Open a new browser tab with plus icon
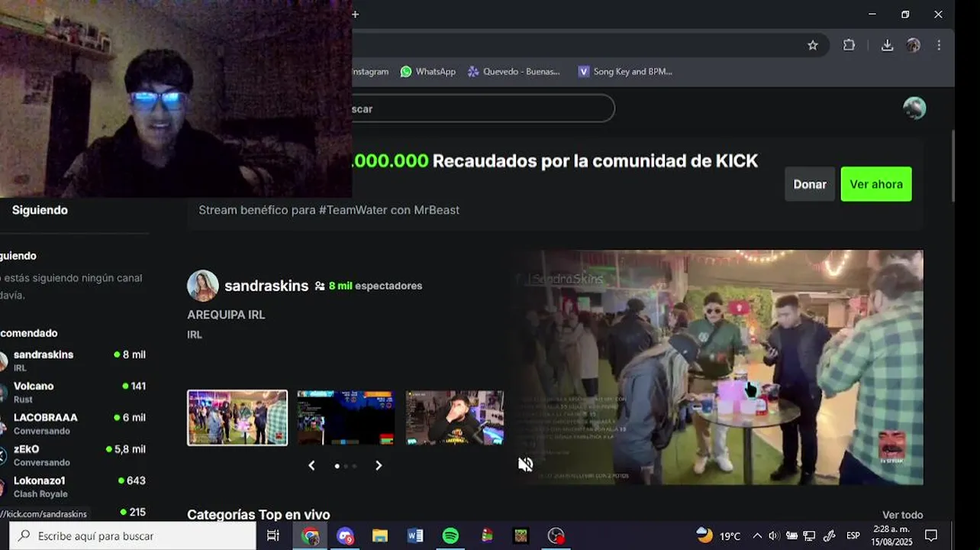The width and height of the screenshot is (980, 550). click(x=355, y=14)
